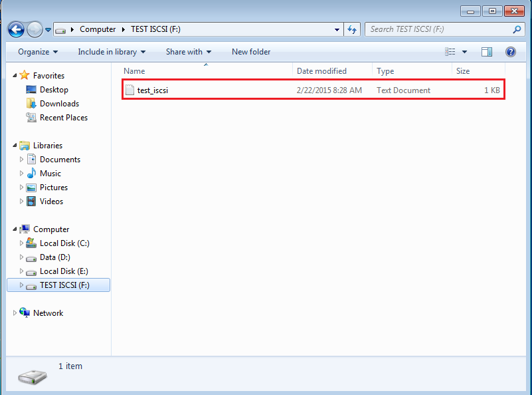Image resolution: width=532 pixels, height=395 pixels.
Task: Click the Favorites star icon
Action: (x=25, y=75)
